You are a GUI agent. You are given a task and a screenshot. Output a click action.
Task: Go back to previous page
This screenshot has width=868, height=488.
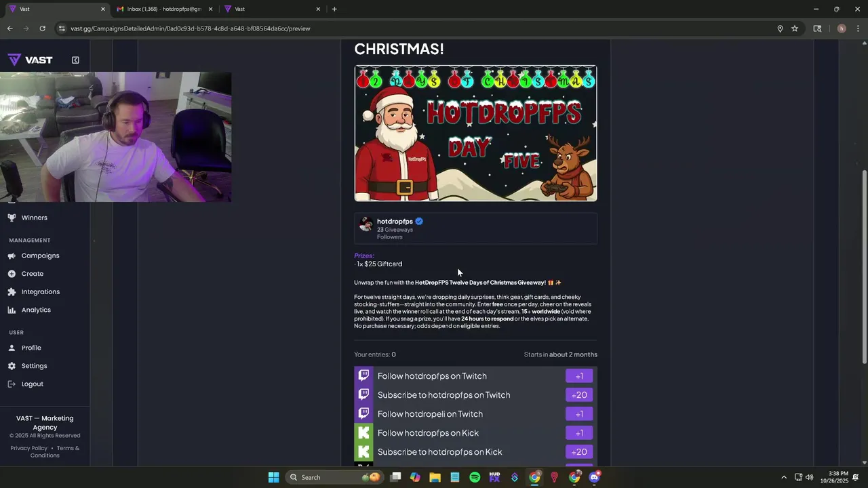pos(9,28)
